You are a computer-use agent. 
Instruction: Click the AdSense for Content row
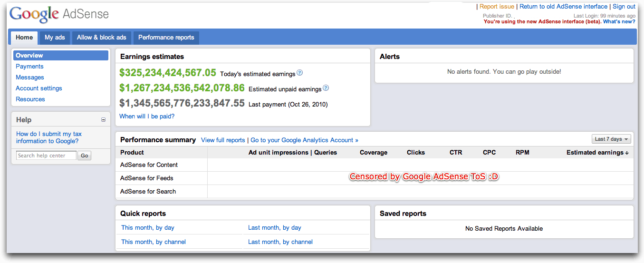[374, 165]
